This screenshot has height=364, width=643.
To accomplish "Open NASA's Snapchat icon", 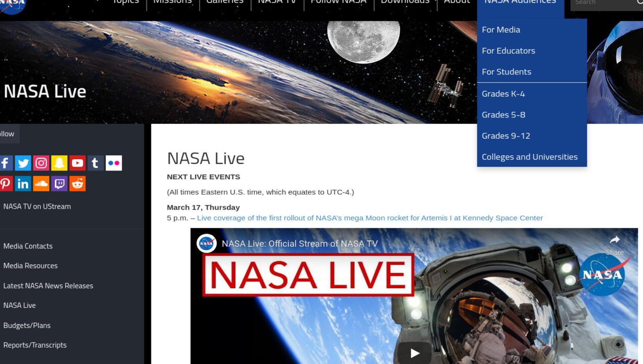I will 59,163.
